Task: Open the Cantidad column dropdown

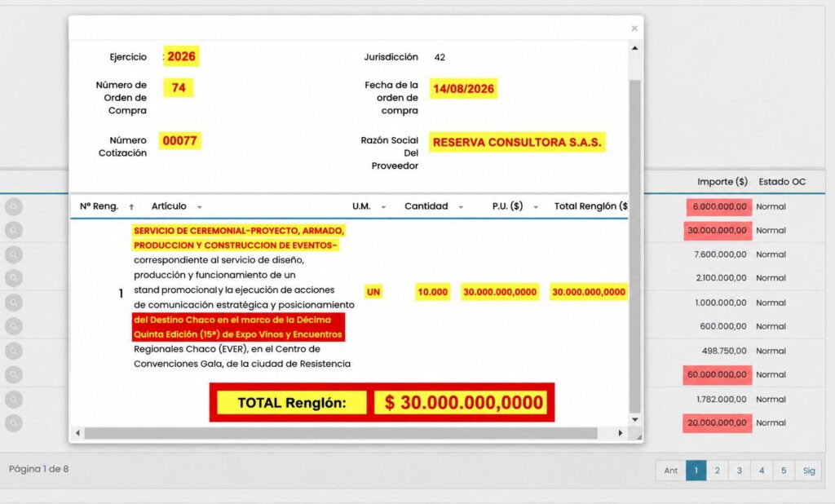Action: click(x=461, y=207)
